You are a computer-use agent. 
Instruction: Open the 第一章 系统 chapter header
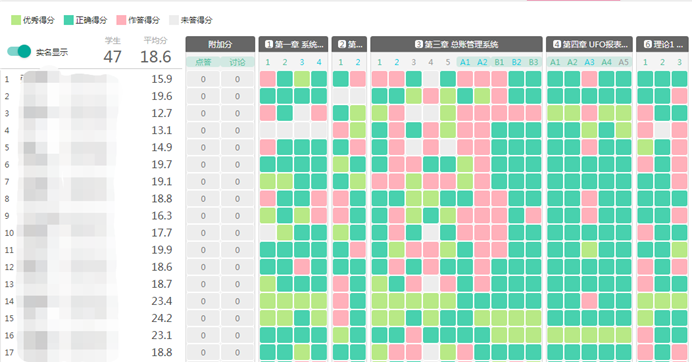[293, 44]
